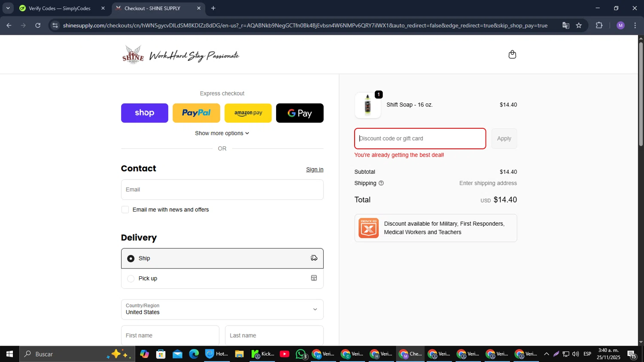Image resolution: width=644 pixels, height=362 pixels.
Task: Click the page vertical scrollbar
Action: 641,94
